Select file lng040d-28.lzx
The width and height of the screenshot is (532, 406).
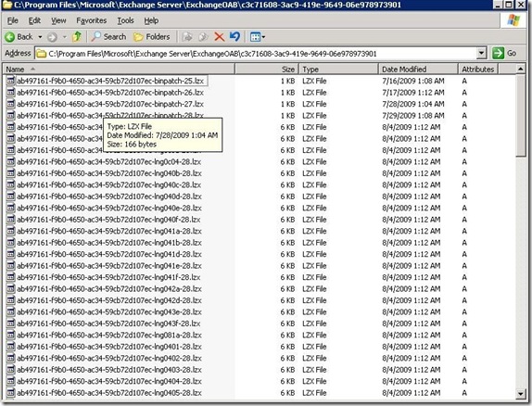[109, 197]
